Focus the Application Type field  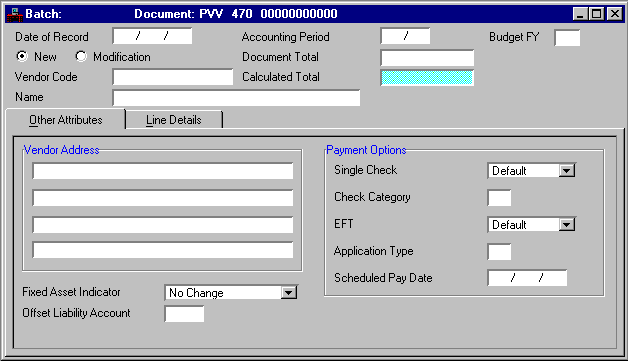499,252
